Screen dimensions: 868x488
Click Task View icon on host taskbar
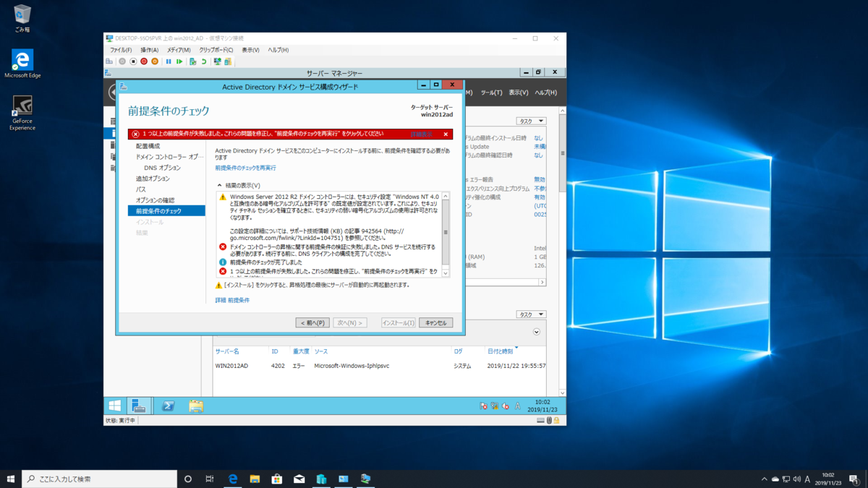click(210, 479)
